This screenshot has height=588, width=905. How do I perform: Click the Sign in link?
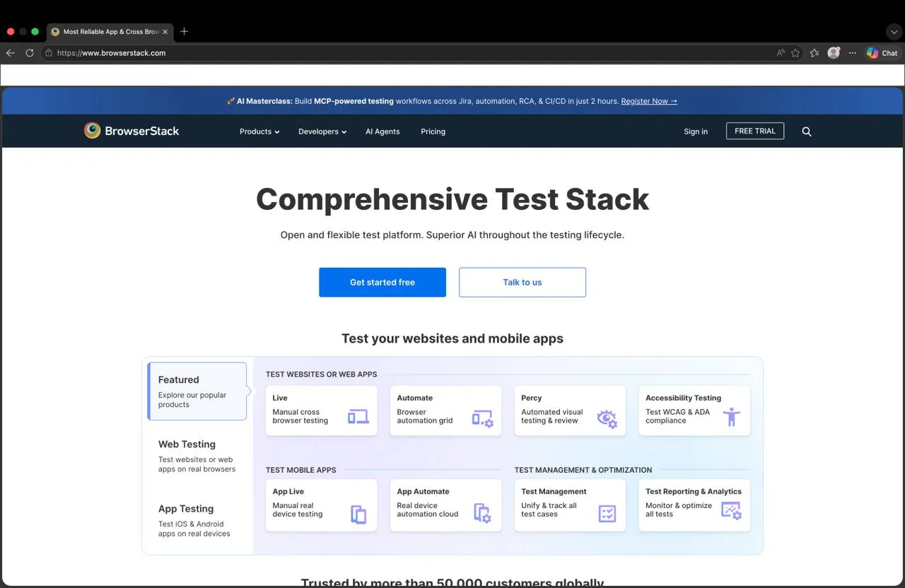click(696, 131)
